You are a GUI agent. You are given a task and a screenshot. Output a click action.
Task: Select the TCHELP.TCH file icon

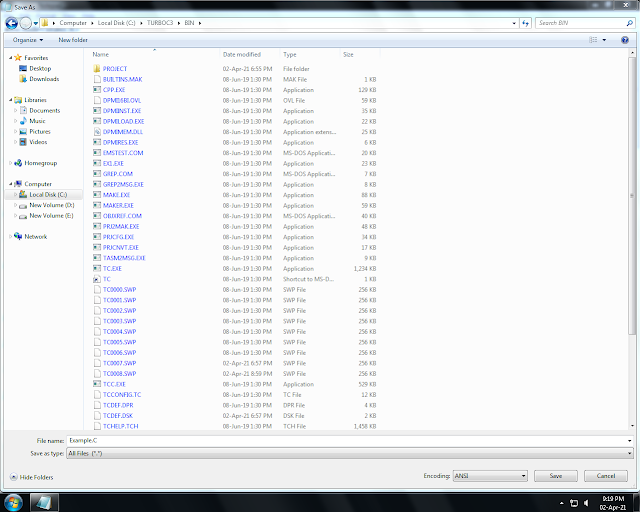point(97,426)
